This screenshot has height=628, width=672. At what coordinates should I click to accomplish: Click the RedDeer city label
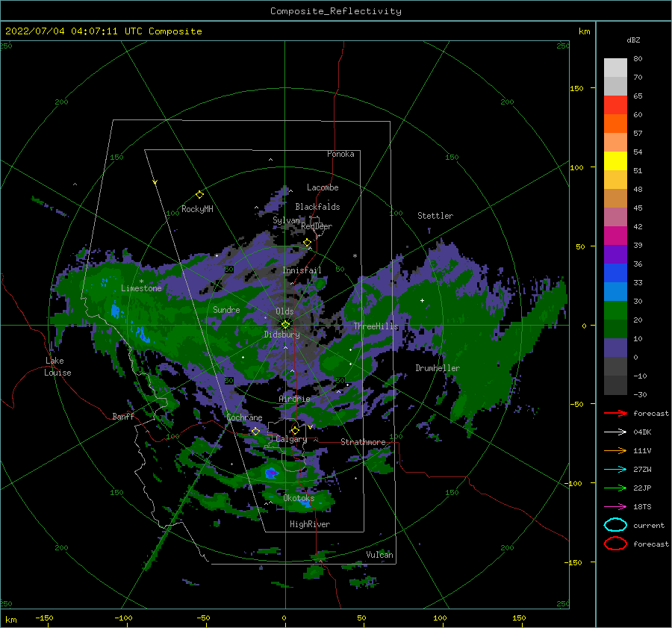tap(317, 226)
